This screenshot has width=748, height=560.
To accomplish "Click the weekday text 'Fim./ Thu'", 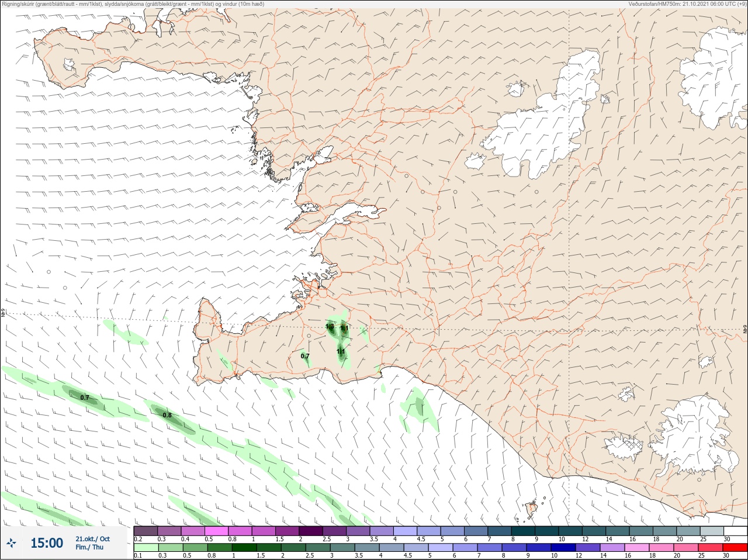I will pyautogui.click(x=89, y=547).
